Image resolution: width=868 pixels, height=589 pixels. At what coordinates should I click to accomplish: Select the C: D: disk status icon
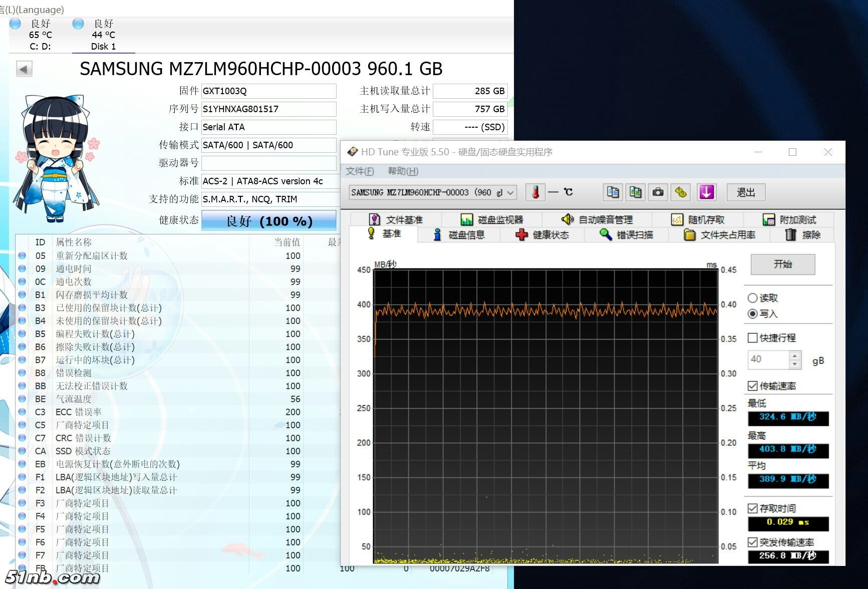[x=16, y=24]
